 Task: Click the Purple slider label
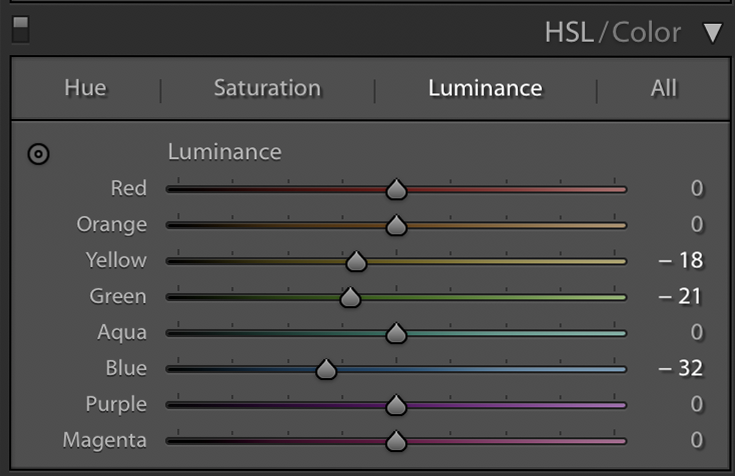[x=116, y=405]
